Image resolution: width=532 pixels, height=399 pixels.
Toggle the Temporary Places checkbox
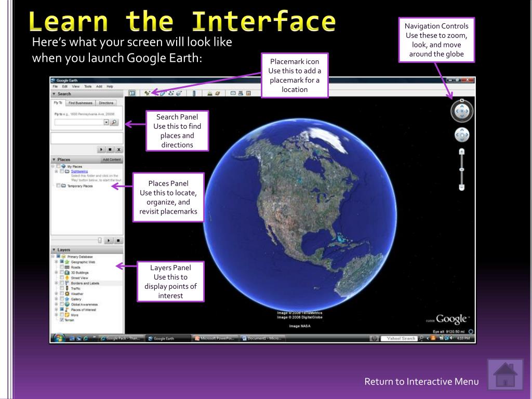tap(57, 185)
